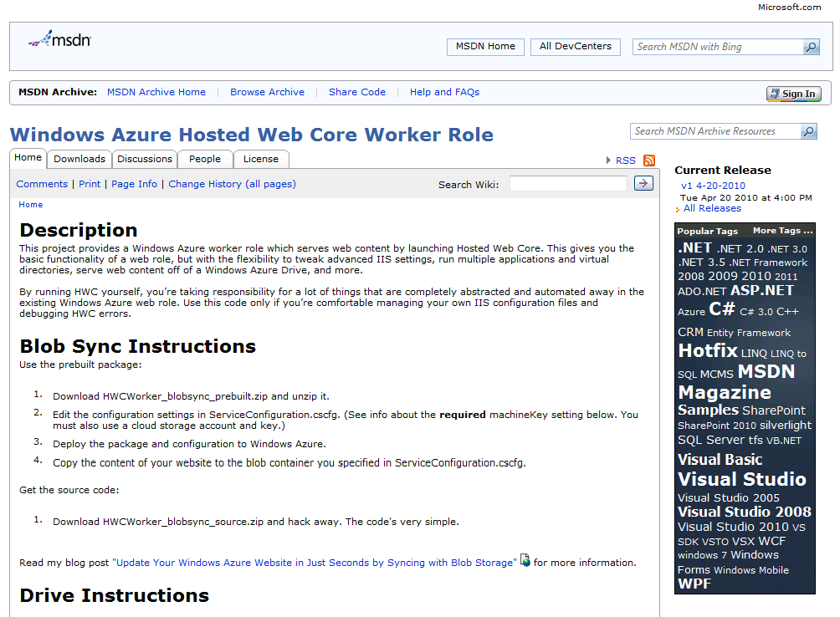Screen dimensions: 840x617
Task: Click the Popular Tags header
Action: point(707,232)
